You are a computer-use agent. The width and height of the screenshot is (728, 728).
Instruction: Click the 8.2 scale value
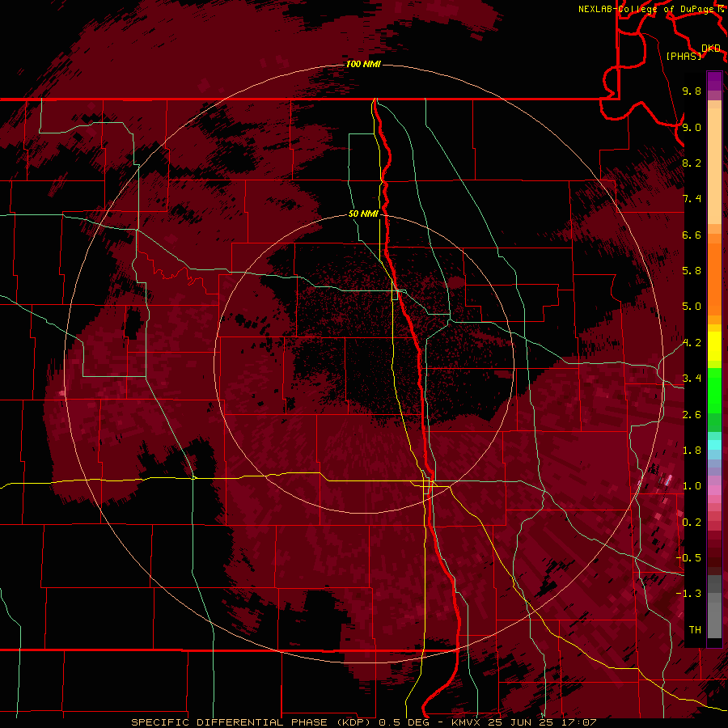pos(692,163)
